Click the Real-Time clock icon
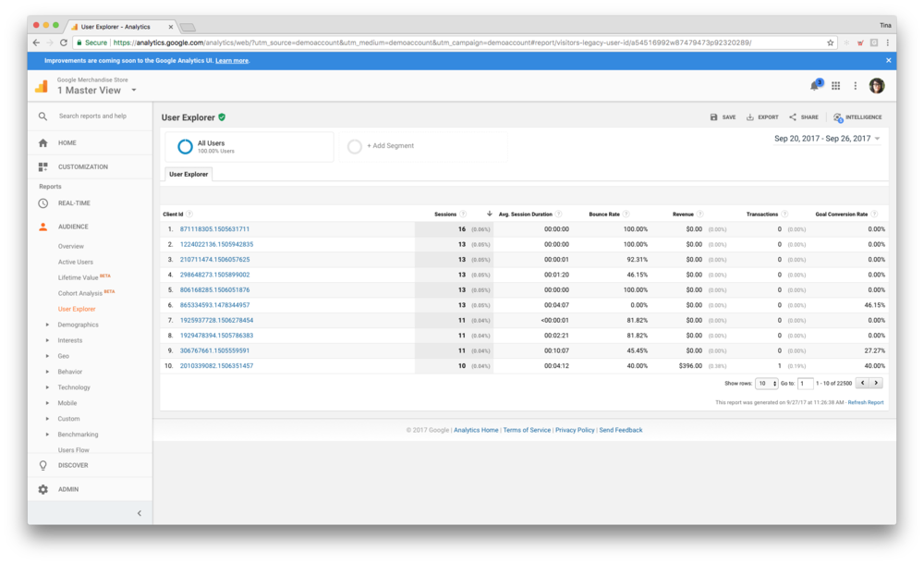This screenshot has height=564, width=924. (x=43, y=202)
